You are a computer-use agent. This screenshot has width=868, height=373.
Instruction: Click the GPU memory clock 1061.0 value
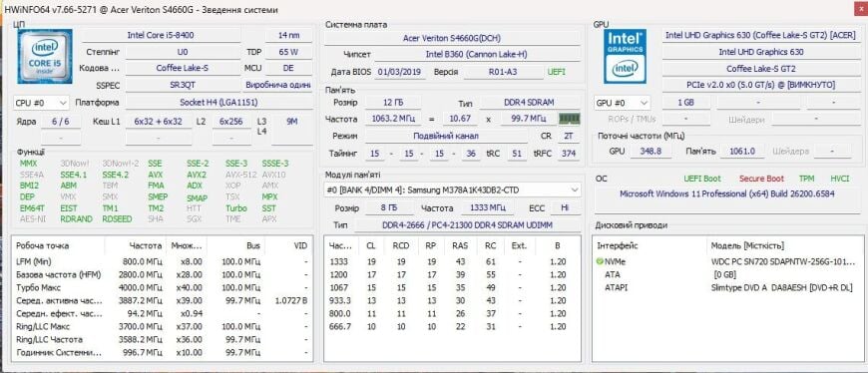click(742, 151)
